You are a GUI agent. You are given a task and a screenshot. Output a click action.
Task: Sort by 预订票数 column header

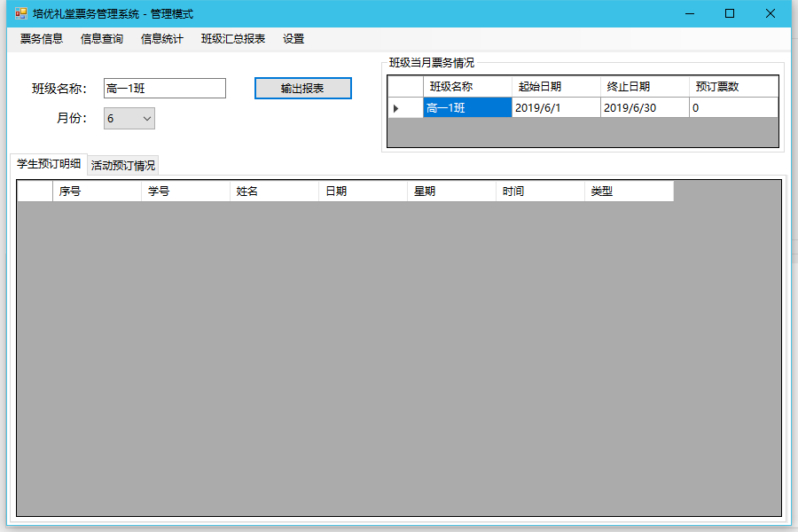click(733, 87)
